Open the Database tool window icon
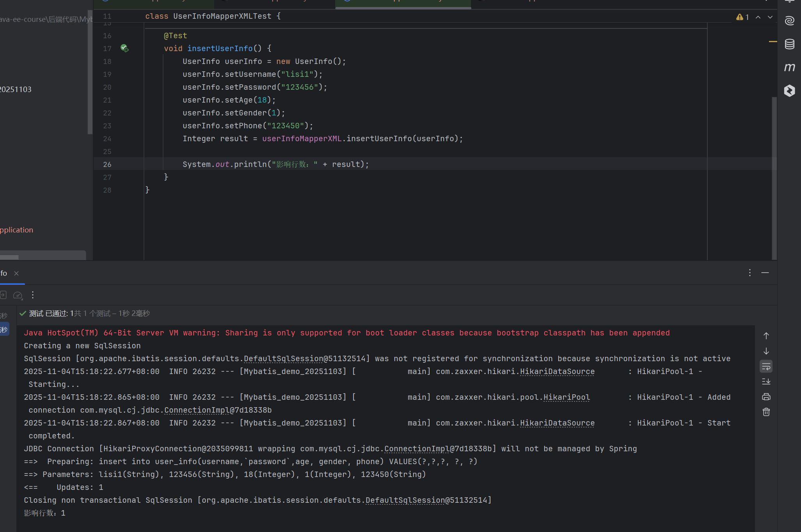This screenshot has height=532, width=801. coord(789,44)
